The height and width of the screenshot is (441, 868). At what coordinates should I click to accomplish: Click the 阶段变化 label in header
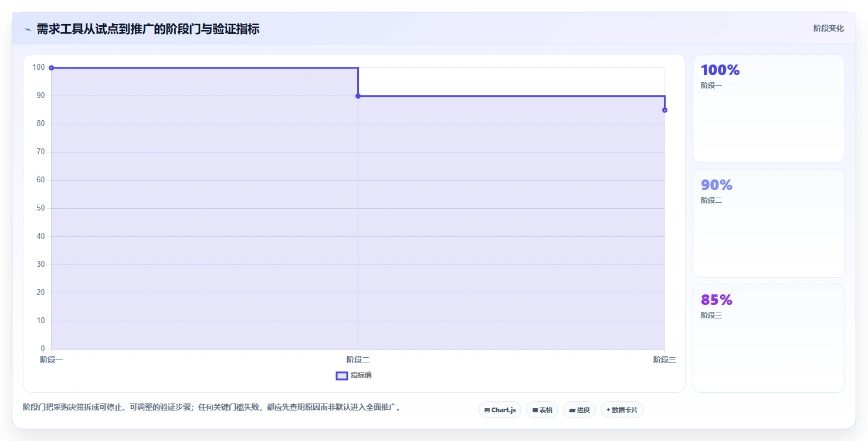click(829, 28)
